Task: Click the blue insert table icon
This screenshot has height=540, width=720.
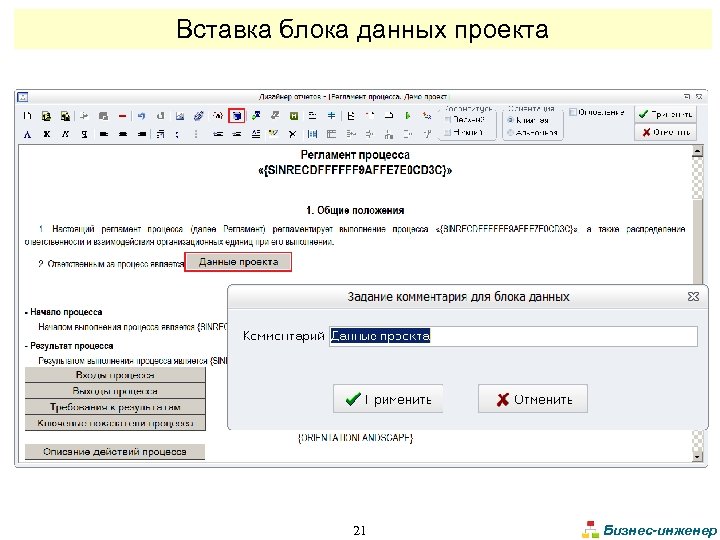Action: click(312, 134)
